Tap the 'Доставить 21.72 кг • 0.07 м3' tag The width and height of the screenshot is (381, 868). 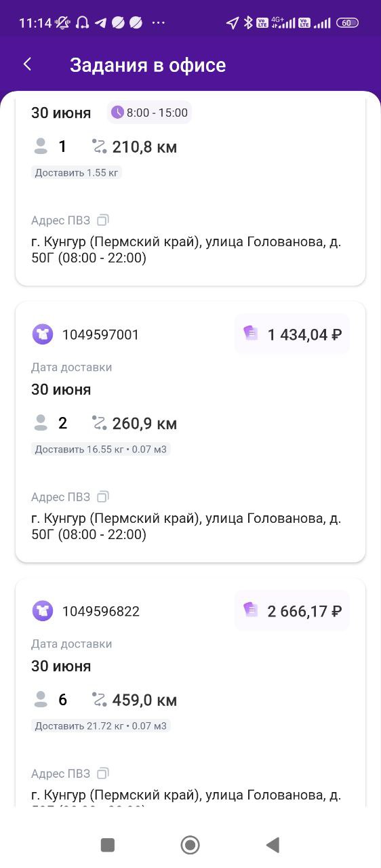click(x=101, y=726)
